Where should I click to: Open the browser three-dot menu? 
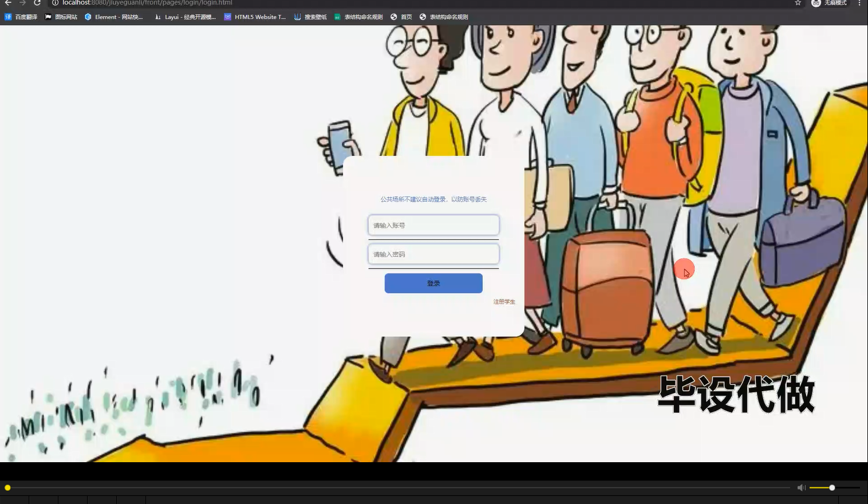[859, 3]
